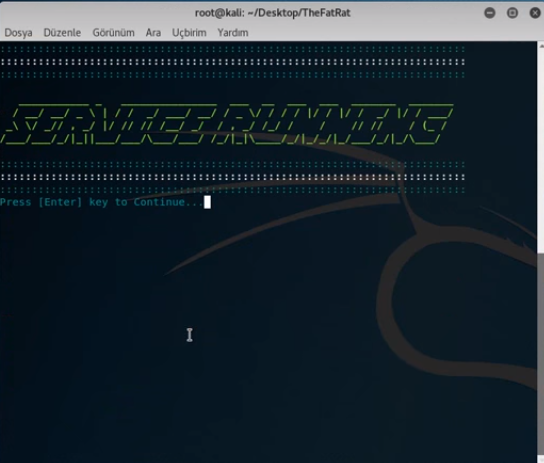Open the Görünüm menu
Screen dimensions: 544x463
(113, 33)
